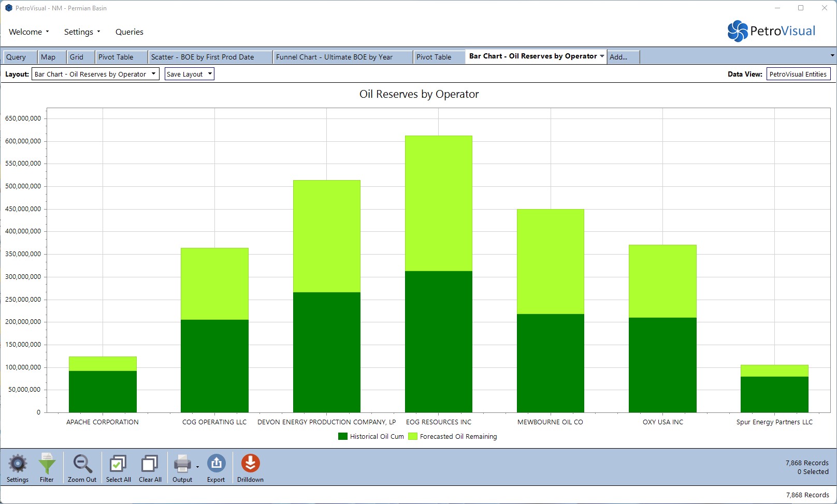Open the Layout combo box
The height and width of the screenshot is (504, 837).
[x=95, y=74]
